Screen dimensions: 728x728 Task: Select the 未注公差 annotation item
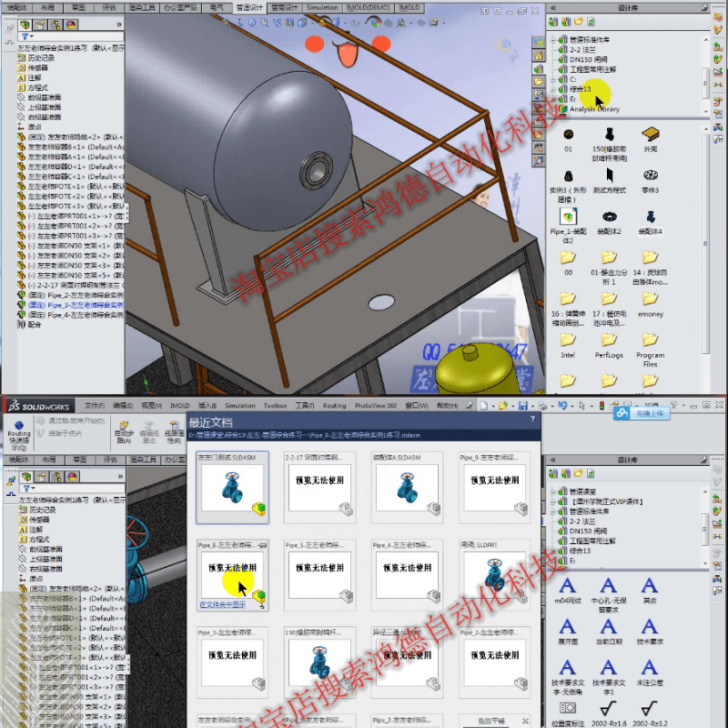(x=650, y=672)
